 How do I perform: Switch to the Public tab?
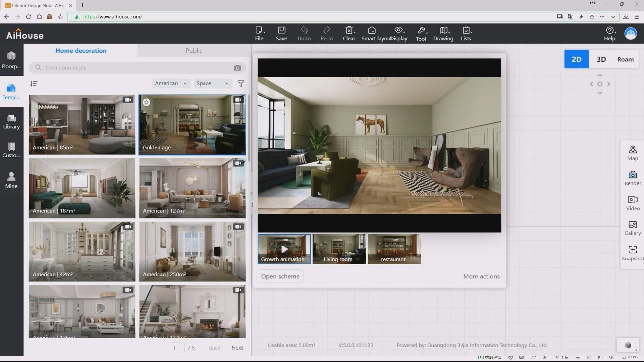pos(194,50)
